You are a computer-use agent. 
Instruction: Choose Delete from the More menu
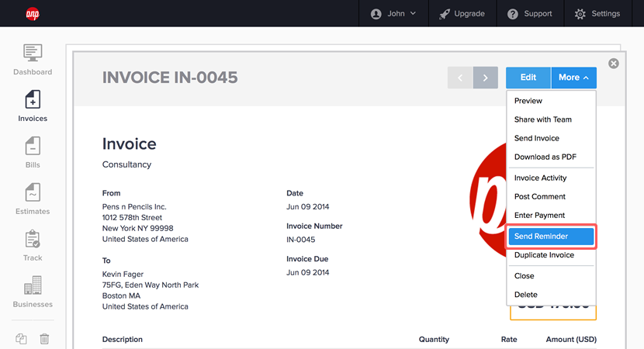point(551,295)
